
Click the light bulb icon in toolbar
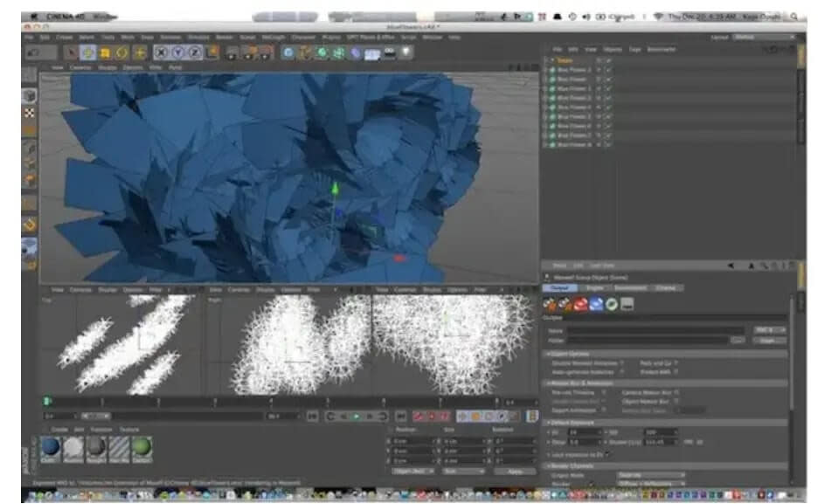(x=406, y=52)
